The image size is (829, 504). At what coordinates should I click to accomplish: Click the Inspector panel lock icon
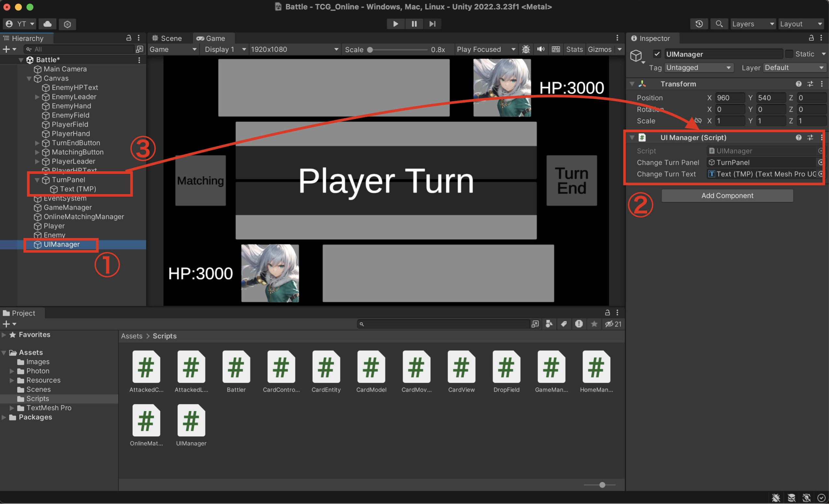811,38
